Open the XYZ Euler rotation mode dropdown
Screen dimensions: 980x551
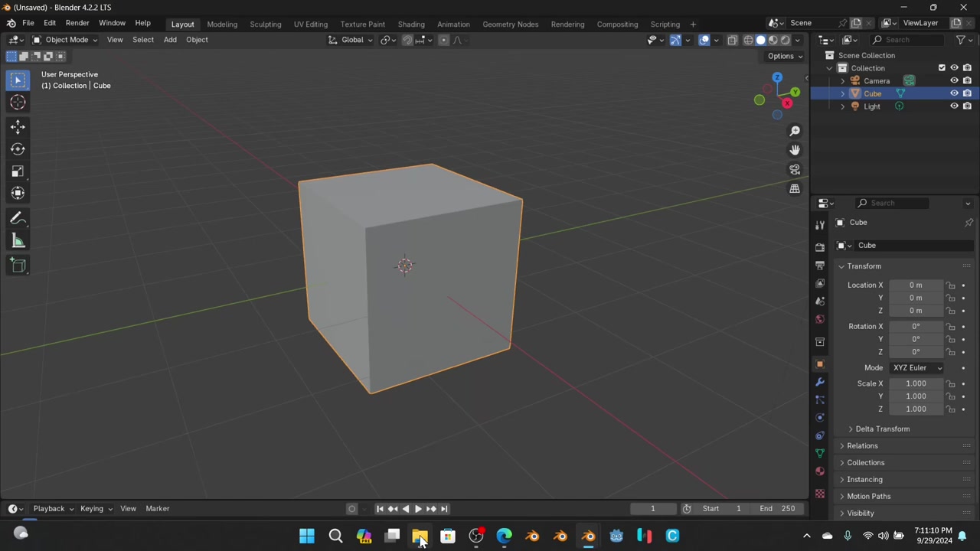point(916,368)
